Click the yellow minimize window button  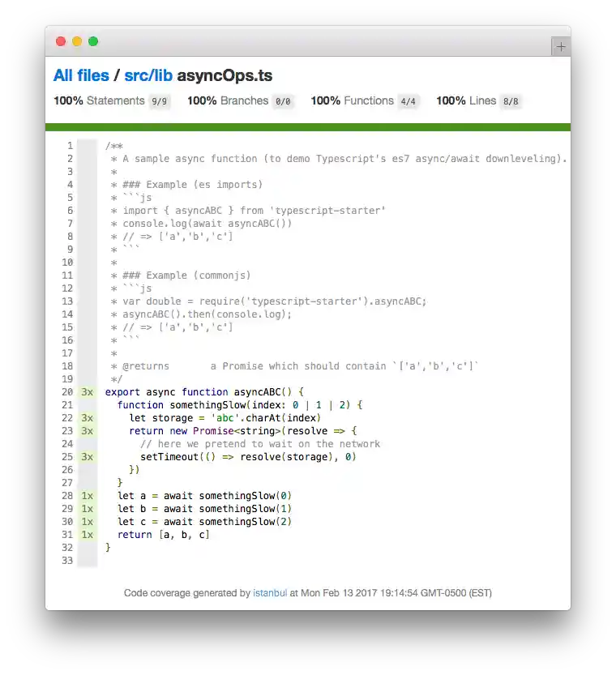click(x=77, y=41)
